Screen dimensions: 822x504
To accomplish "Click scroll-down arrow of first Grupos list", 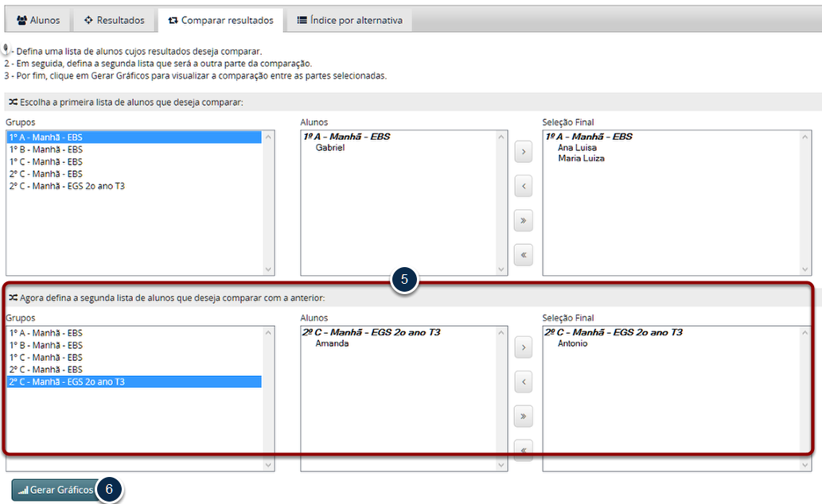I will (268, 269).
